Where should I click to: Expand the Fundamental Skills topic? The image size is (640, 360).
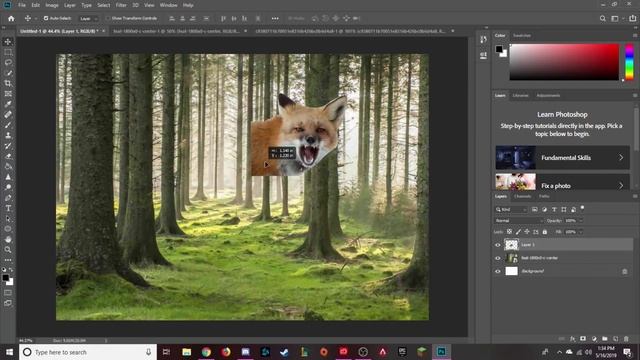tap(562, 158)
